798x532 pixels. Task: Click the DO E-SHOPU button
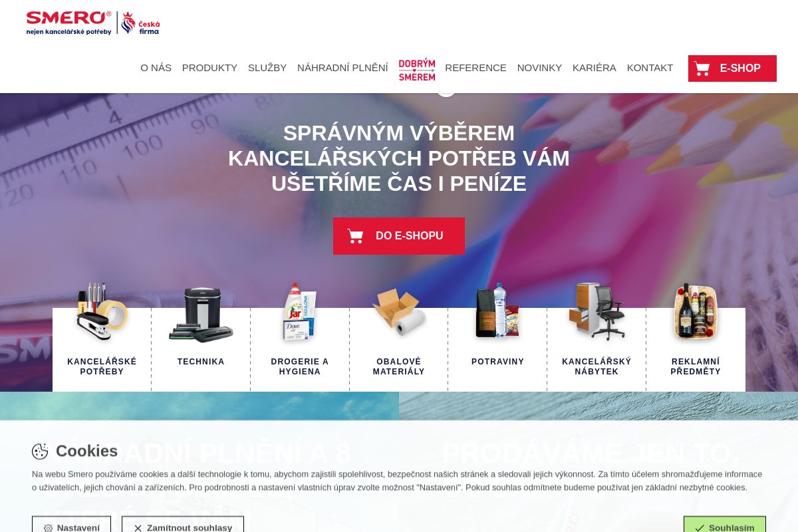tap(399, 236)
